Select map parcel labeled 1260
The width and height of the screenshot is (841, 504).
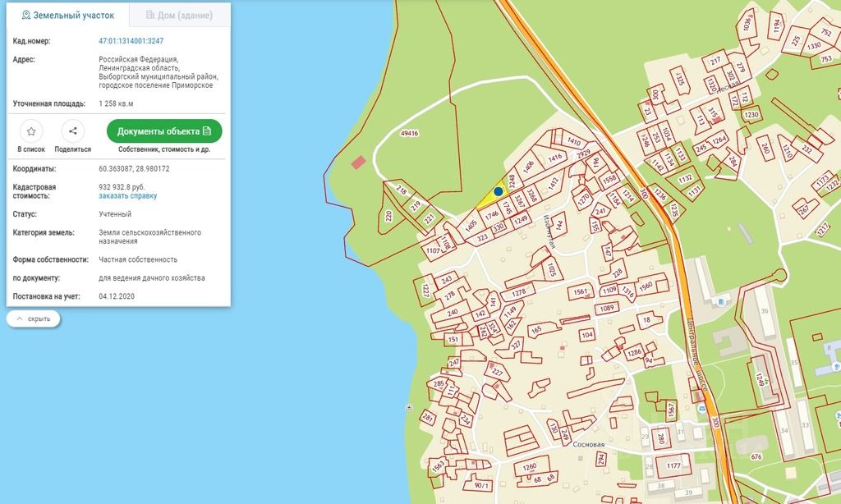pos(530,467)
